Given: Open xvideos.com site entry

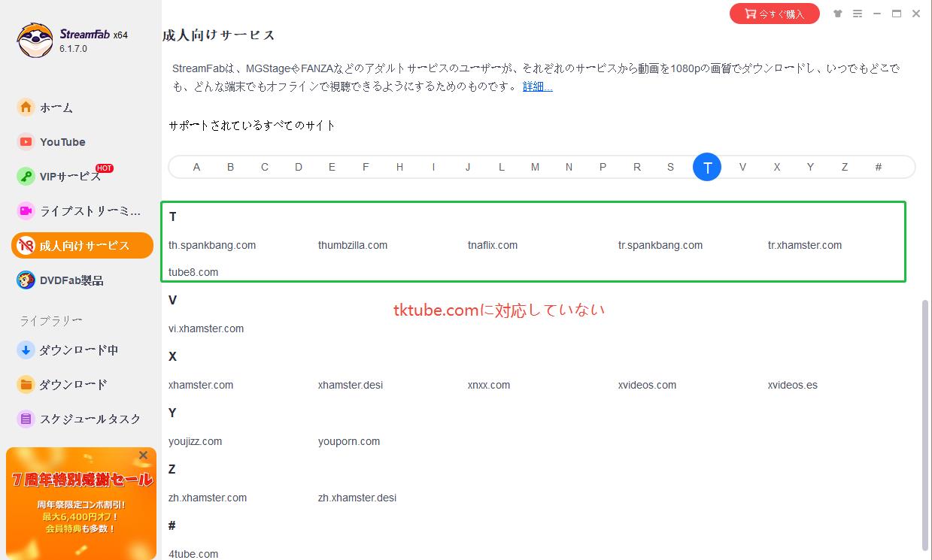Looking at the screenshot, I should 647,385.
